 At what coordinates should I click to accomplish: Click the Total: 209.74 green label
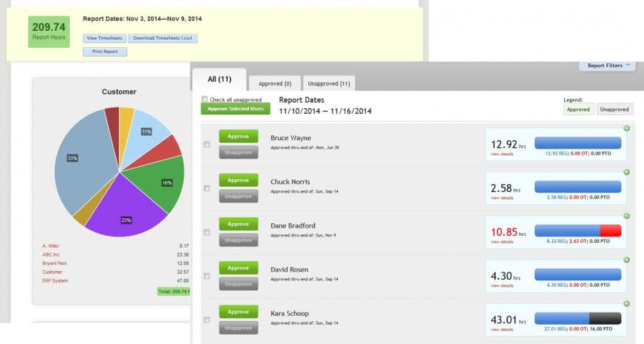click(174, 291)
